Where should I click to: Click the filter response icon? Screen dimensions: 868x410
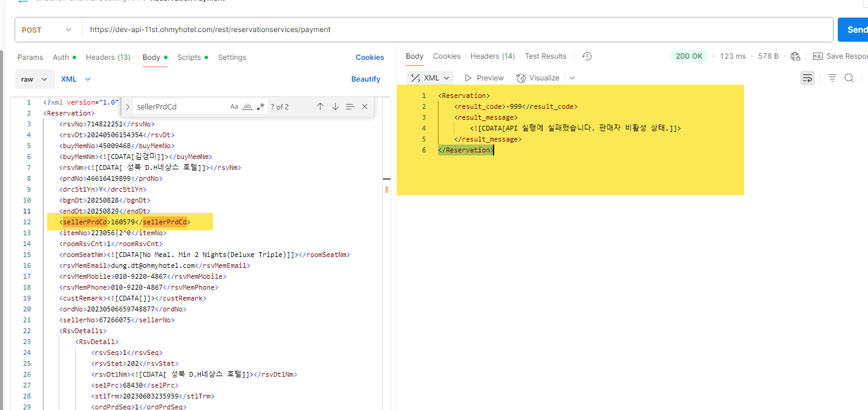pyautogui.click(x=832, y=78)
